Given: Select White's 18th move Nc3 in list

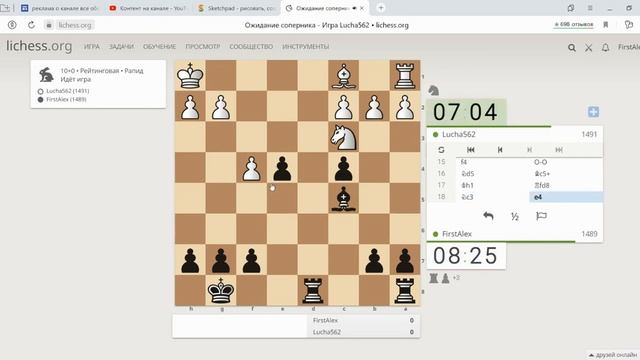Looking at the screenshot, I should [x=493, y=197].
